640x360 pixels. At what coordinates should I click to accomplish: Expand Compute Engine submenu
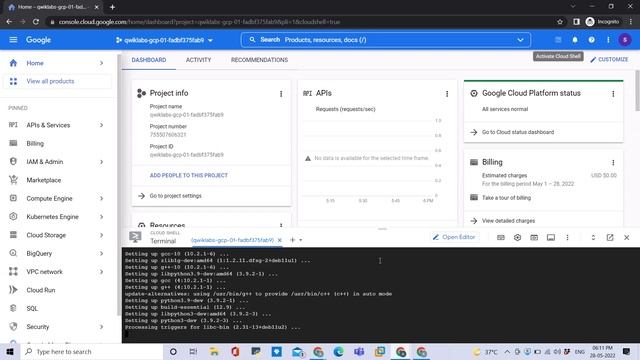(101, 198)
